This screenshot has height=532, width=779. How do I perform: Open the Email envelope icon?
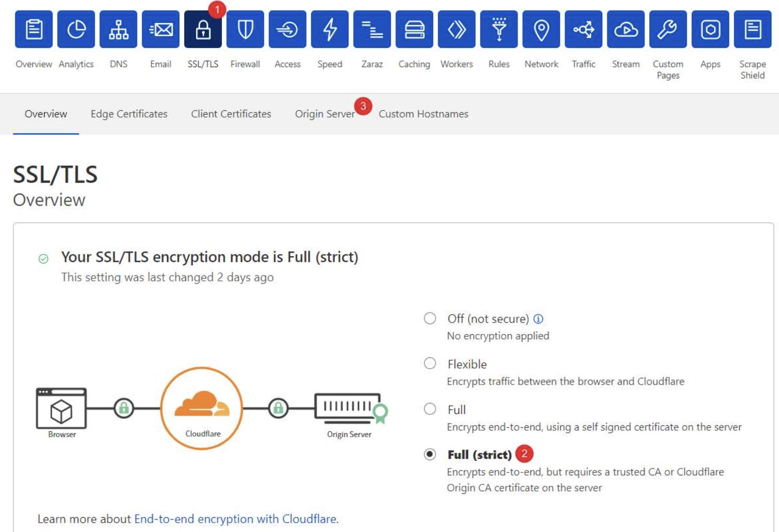[161, 29]
